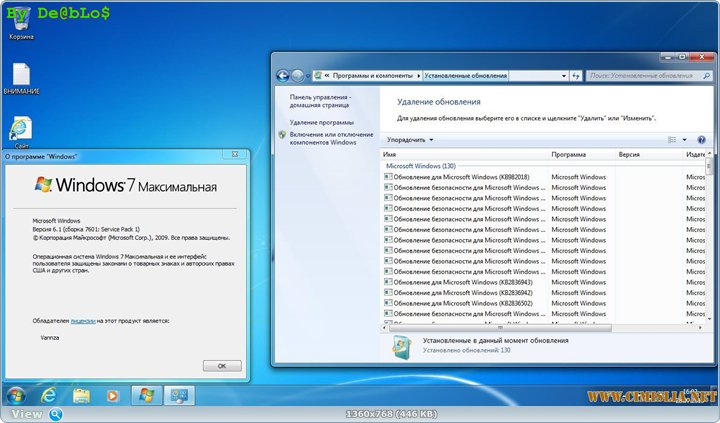Open the лицензии license terms link
720x423 pixels.
tap(83, 321)
